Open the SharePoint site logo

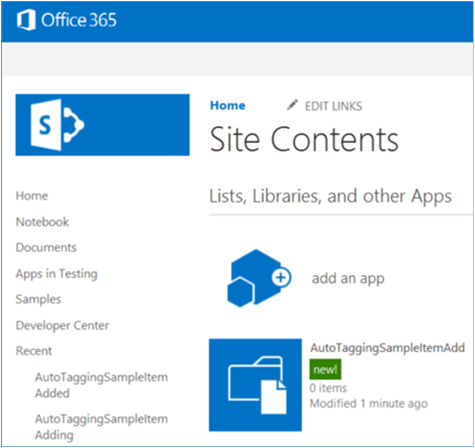click(x=102, y=125)
